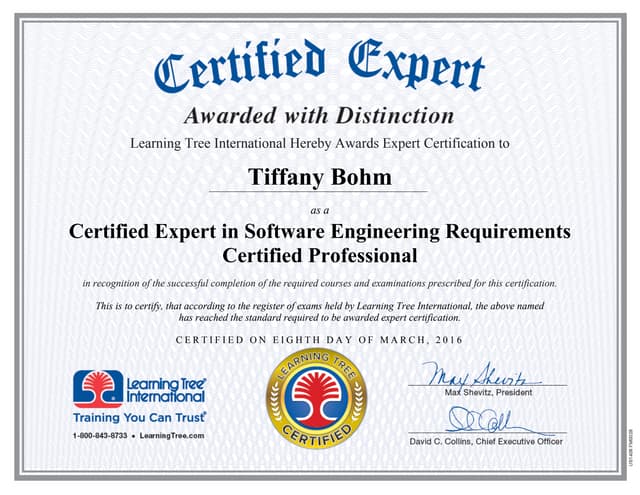Screen dimensions: 640x495
Task: Click the "Certified Professional" line
Action: click(320, 256)
